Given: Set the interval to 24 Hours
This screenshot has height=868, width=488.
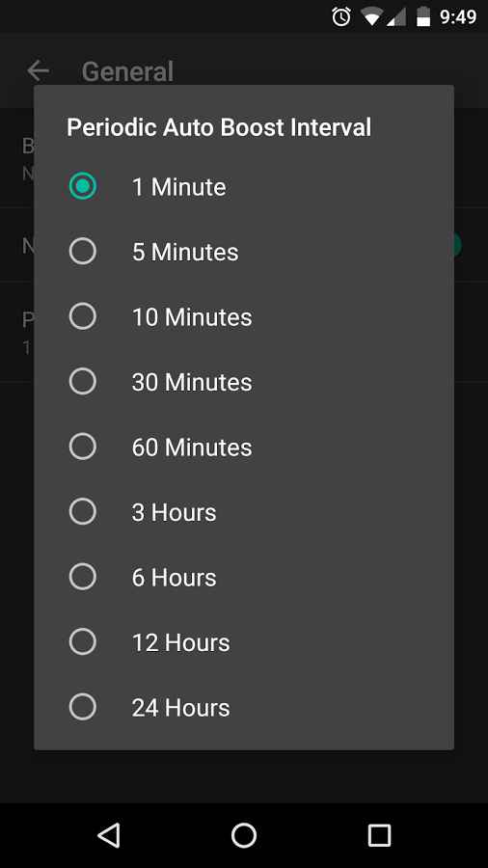Looking at the screenshot, I should click(x=243, y=707).
